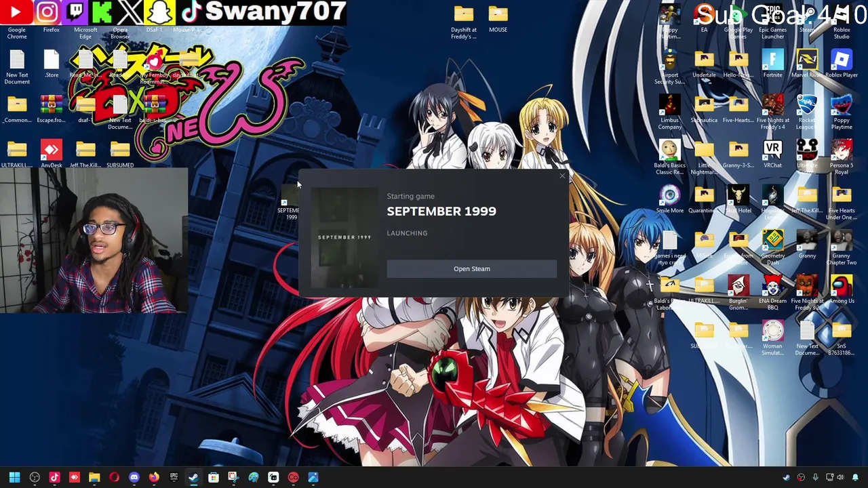Open Skull Hotel desktop shortcut

(x=738, y=200)
